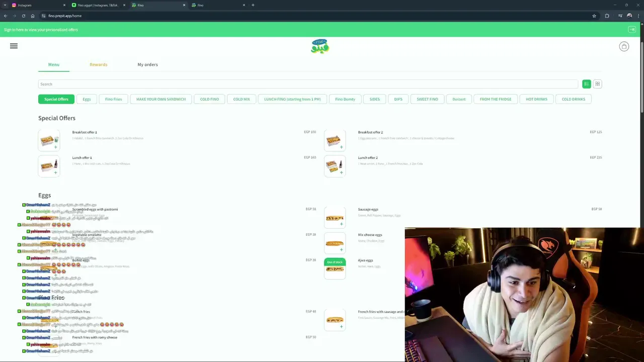
Task: Reload the page
Action: 23,16
